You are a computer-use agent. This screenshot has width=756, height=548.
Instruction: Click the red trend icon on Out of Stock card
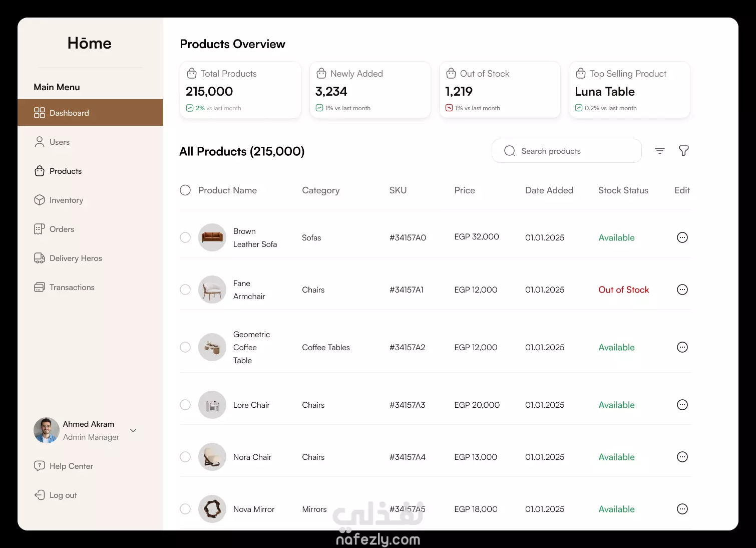(449, 108)
